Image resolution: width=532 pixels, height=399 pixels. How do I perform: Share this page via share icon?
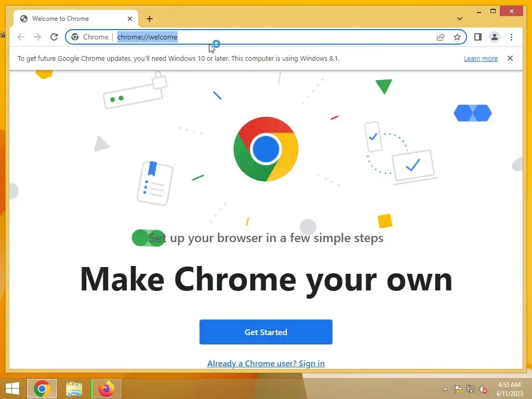[x=441, y=37]
